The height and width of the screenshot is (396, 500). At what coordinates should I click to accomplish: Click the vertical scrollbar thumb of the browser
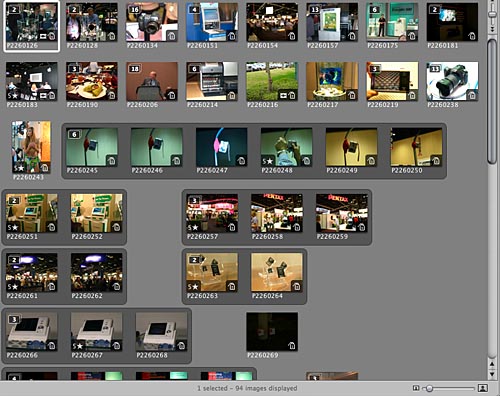492,102
